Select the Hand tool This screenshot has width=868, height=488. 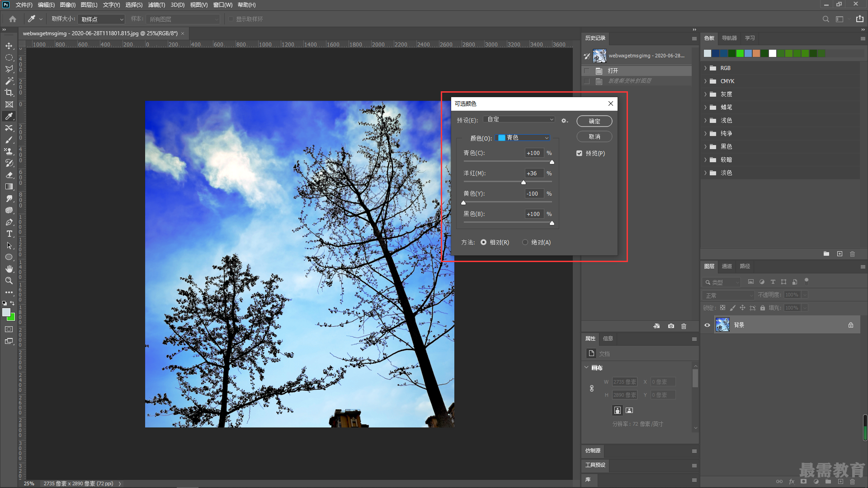[9, 269]
